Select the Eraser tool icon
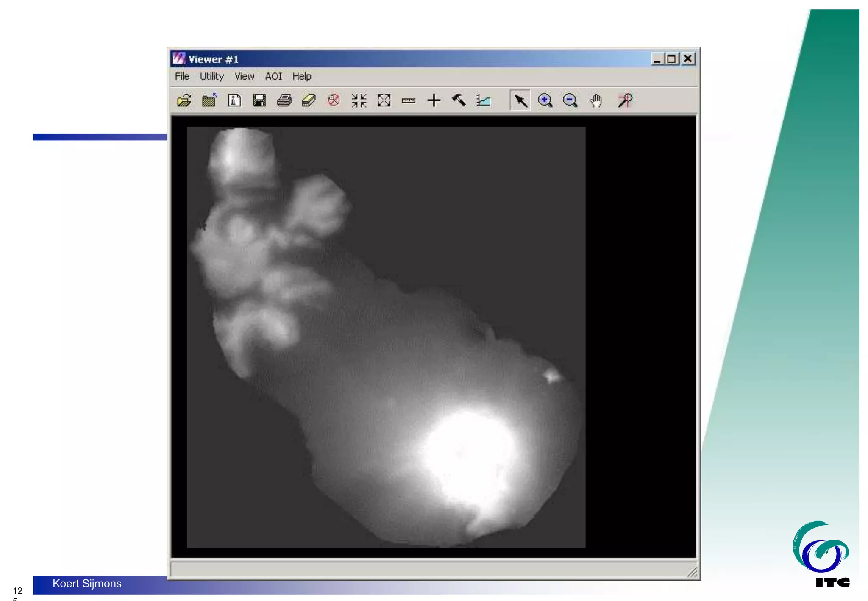The height and width of the screenshot is (601, 868). [309, 101]
